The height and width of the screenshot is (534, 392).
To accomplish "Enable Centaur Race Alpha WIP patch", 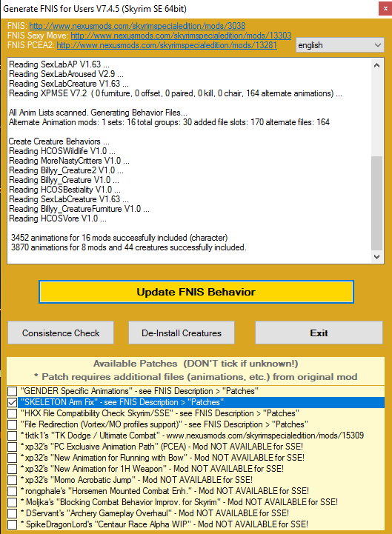I will click(13, 524).
